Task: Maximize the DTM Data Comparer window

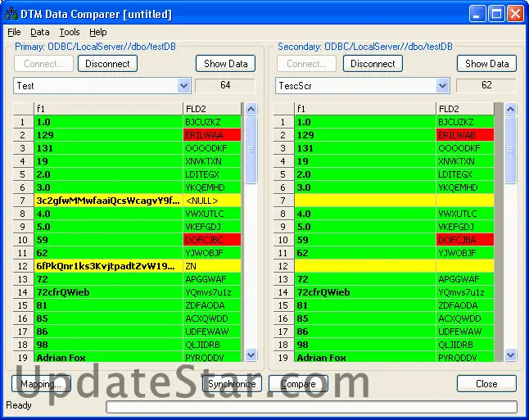Action: pos(496,14)
